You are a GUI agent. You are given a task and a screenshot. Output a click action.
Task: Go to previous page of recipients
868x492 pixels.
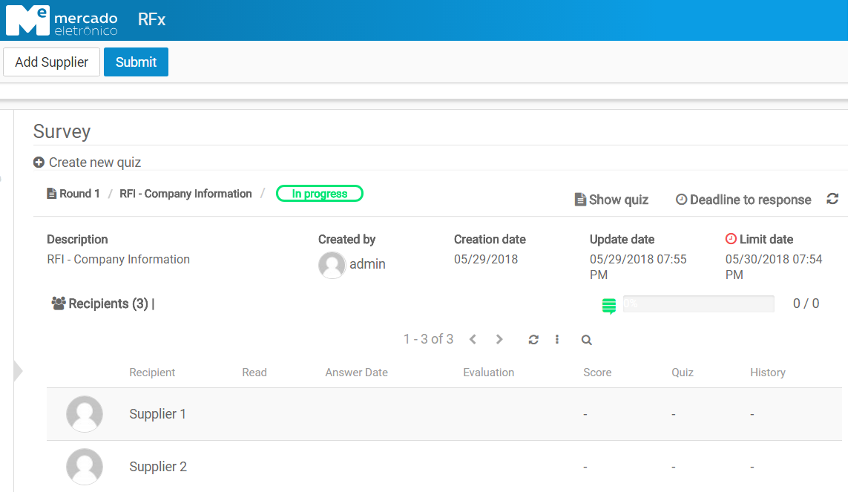(473, 340)
